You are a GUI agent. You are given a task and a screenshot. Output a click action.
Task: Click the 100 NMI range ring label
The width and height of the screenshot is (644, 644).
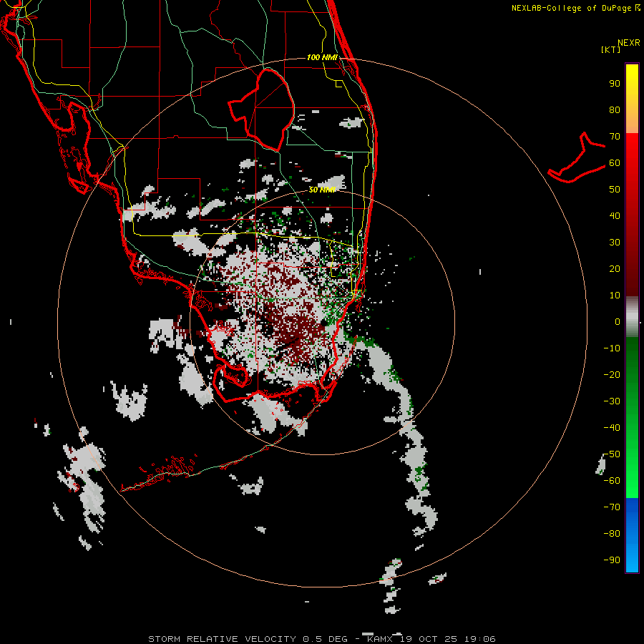(322, 57)
